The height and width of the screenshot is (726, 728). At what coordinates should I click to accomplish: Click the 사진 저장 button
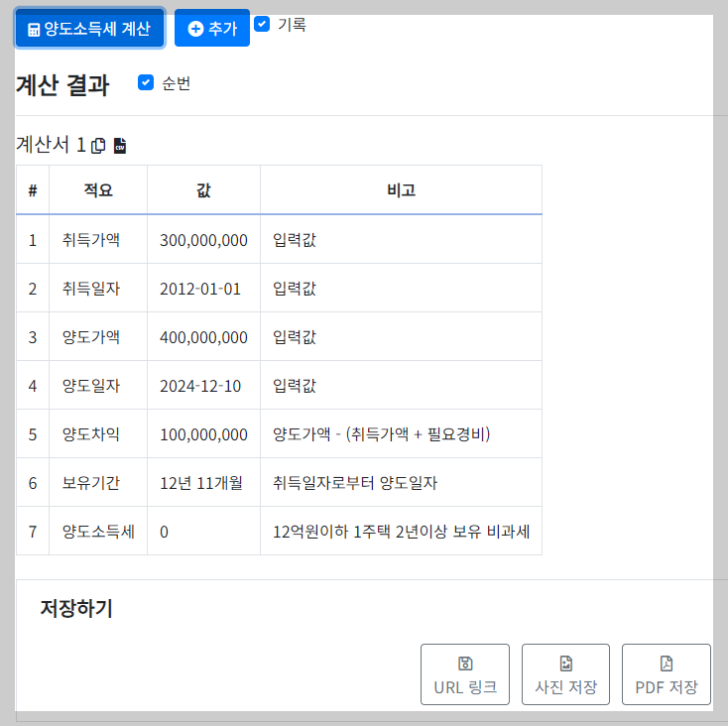click(565, 674)
